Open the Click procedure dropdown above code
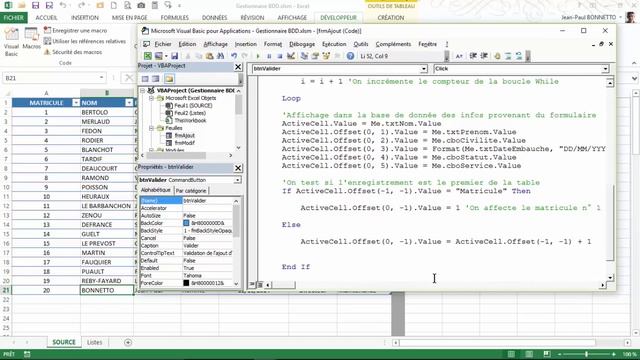 pyautogui.click(x=606, y=69)
